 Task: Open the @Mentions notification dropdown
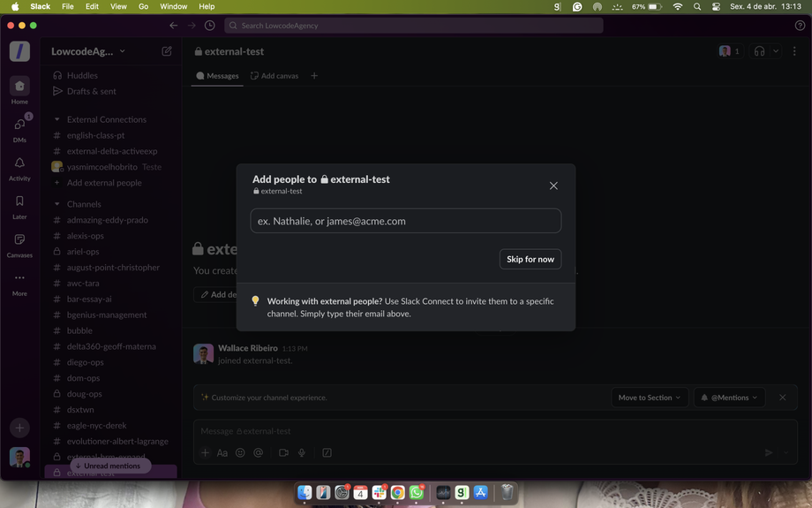coord(729,398)
